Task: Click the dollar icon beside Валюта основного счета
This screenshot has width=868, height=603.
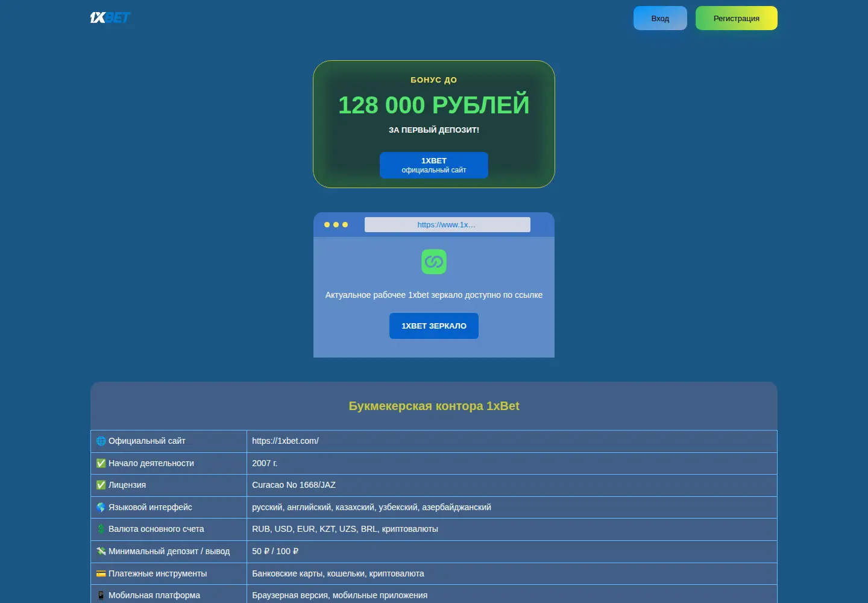Action: [101, 529]
